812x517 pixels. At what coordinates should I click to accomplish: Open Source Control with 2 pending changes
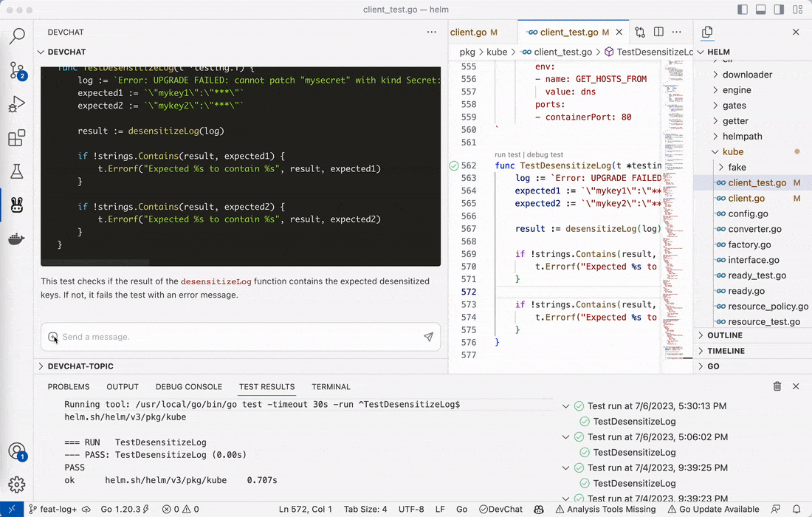tap(17, 70)
